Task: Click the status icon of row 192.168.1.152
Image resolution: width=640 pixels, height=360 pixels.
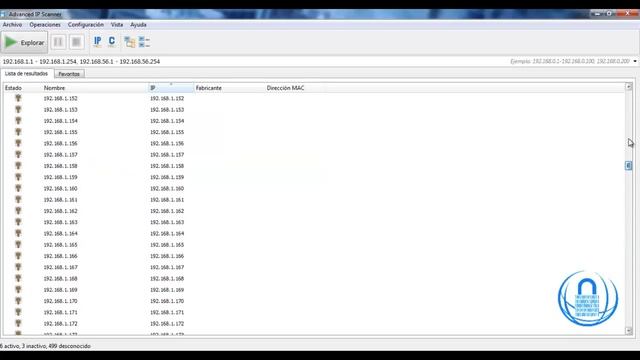Action: tap(18, 98)
